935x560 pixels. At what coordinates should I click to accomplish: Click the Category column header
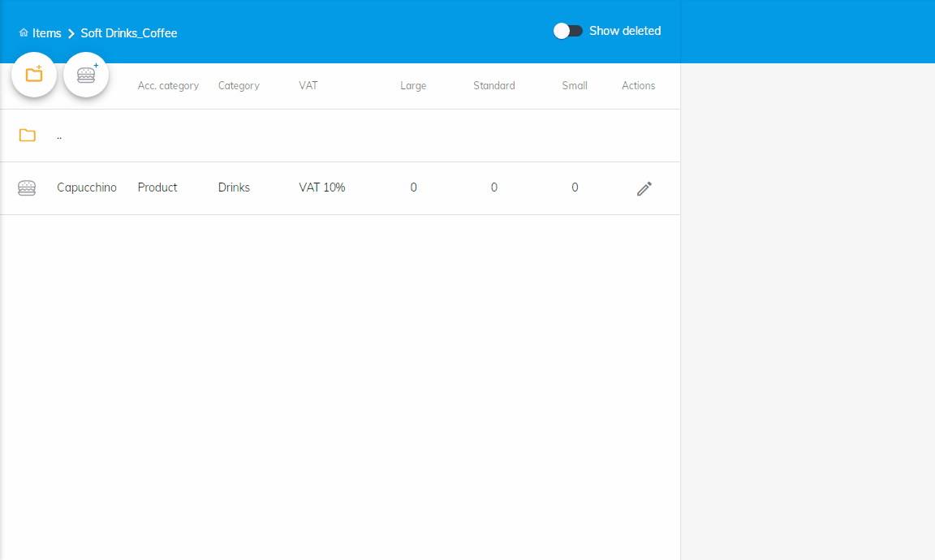pos(239,86)
